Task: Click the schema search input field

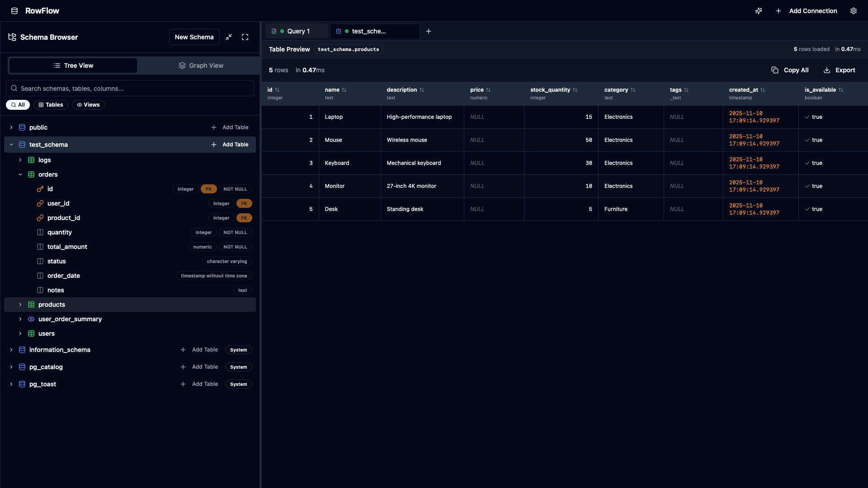Action: (130, 88)
